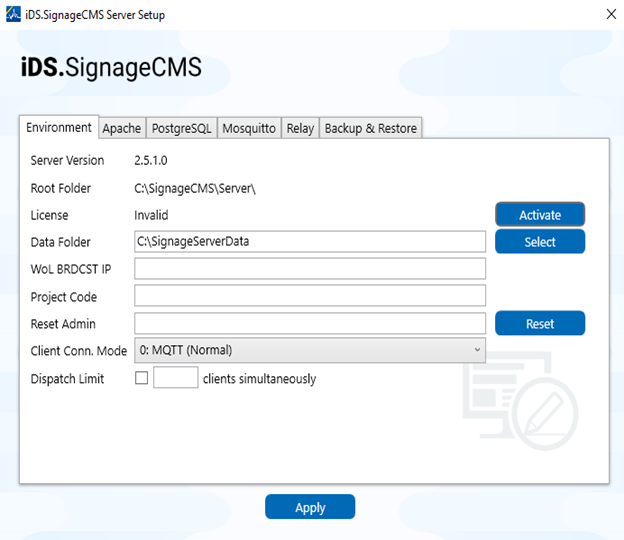Click the WoL BRDCST IP field
The height and width of the screenshot is (540, 624).
tap(310, 269)
